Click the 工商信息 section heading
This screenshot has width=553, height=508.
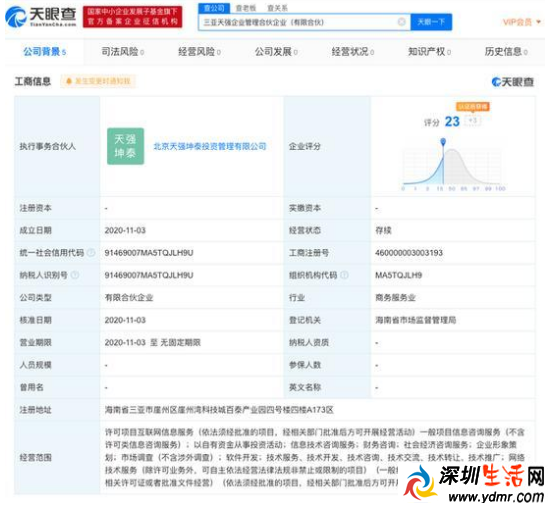[32, 81]
